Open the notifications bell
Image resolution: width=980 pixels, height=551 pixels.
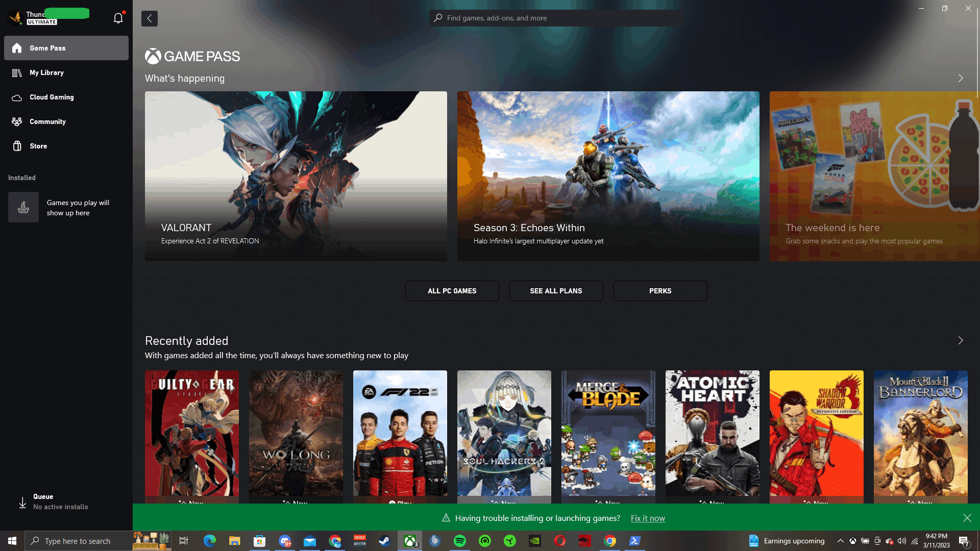(x=118, y=18)
